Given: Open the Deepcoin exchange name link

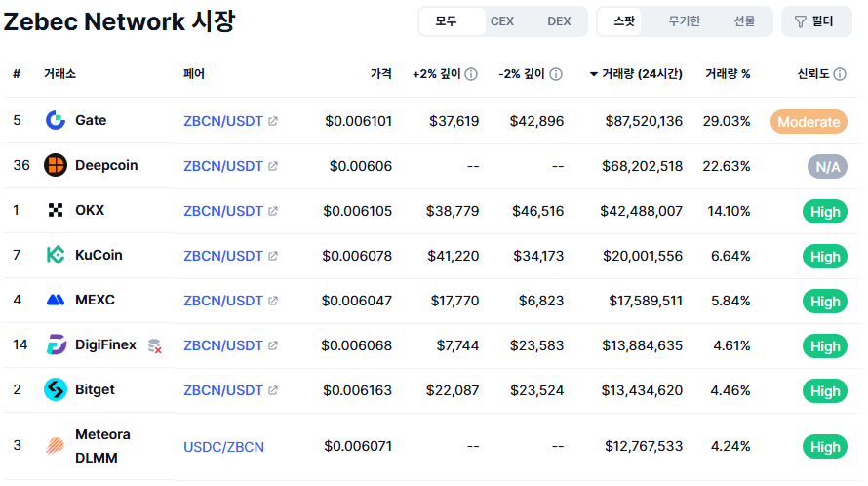Looking at the screenshot, I should (x=106, y=165).
